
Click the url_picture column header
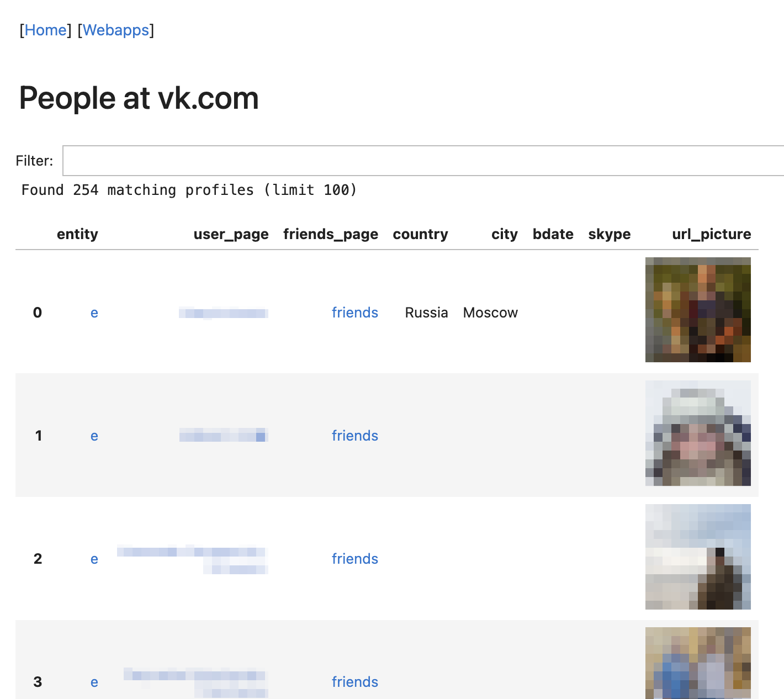tap(711, 235)
